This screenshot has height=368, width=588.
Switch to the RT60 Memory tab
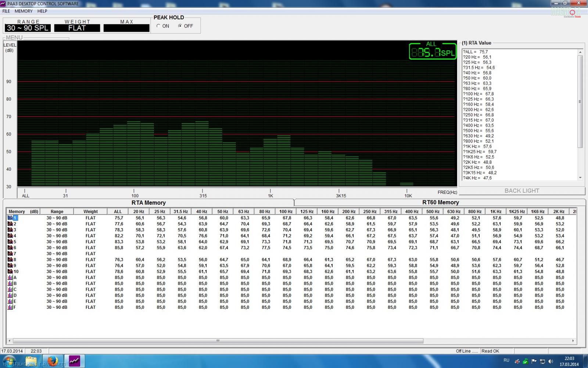click(440, 202)
